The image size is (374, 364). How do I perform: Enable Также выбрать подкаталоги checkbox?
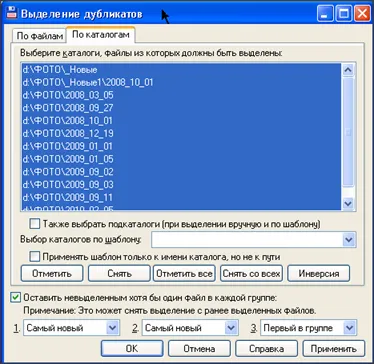point(34,224)
